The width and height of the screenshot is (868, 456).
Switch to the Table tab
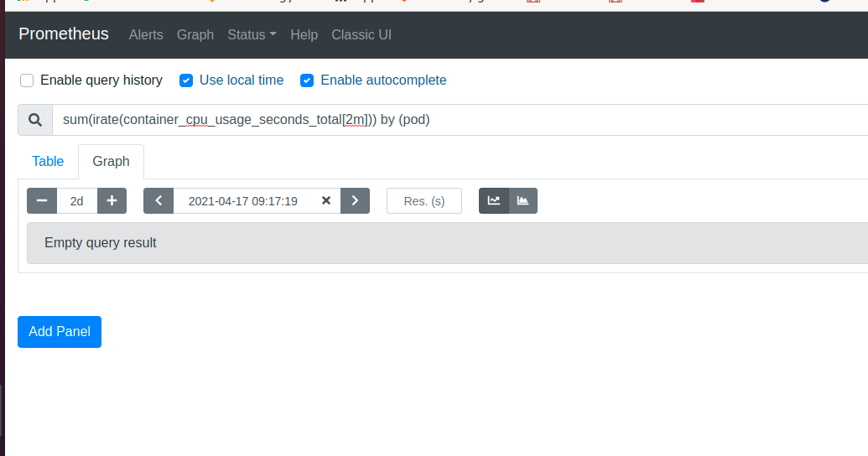pyautogui.click(x=48, y=162)
